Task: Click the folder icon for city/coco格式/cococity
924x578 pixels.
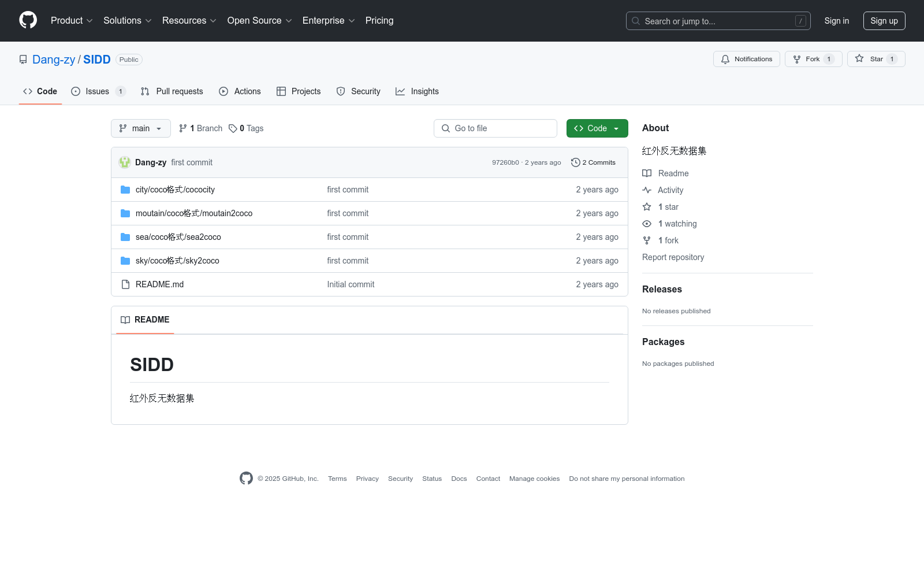Action: click(125, 190)
